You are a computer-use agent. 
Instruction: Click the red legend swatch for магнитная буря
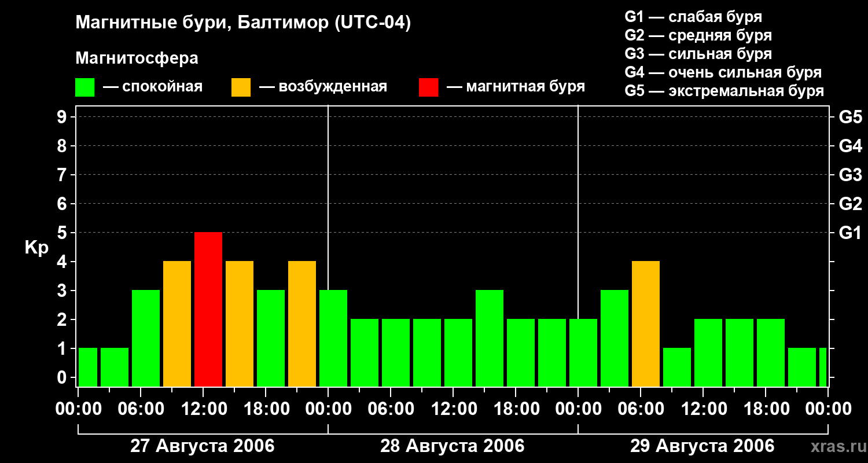point(429,87)
